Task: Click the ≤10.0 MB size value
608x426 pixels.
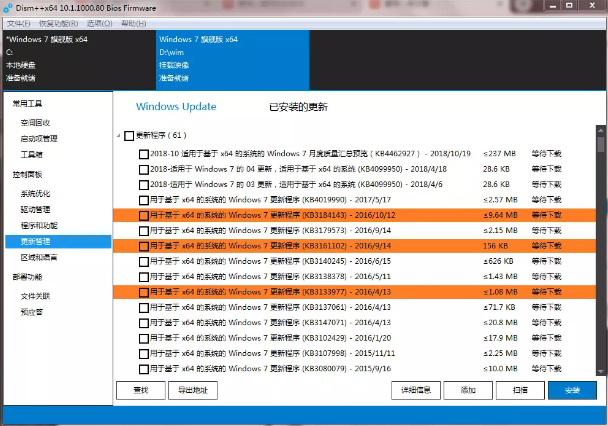Action: (500, 369)
